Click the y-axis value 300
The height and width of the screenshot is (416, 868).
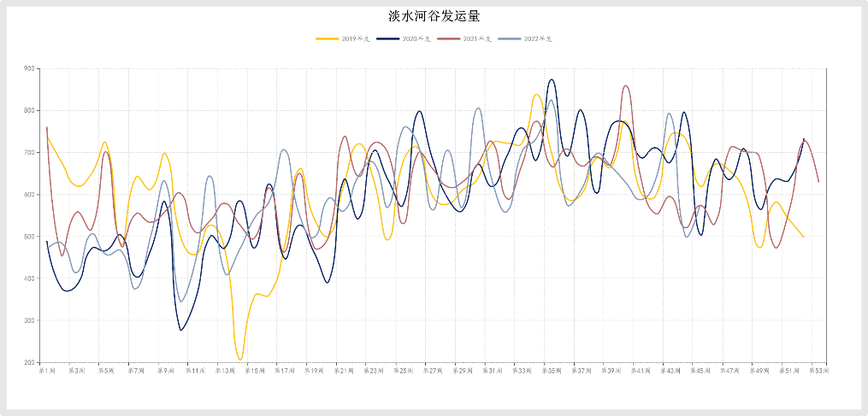tap(29, 321)
